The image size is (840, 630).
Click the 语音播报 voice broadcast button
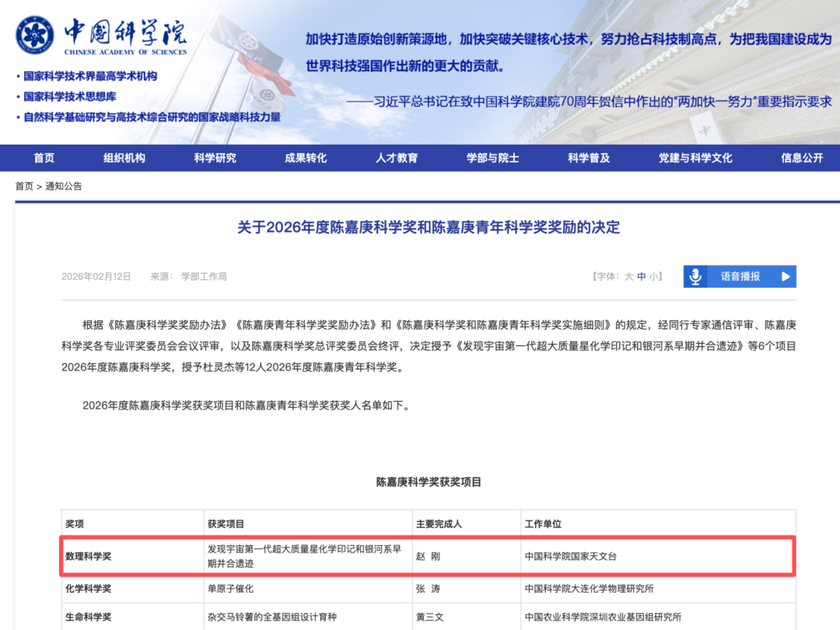740,276
